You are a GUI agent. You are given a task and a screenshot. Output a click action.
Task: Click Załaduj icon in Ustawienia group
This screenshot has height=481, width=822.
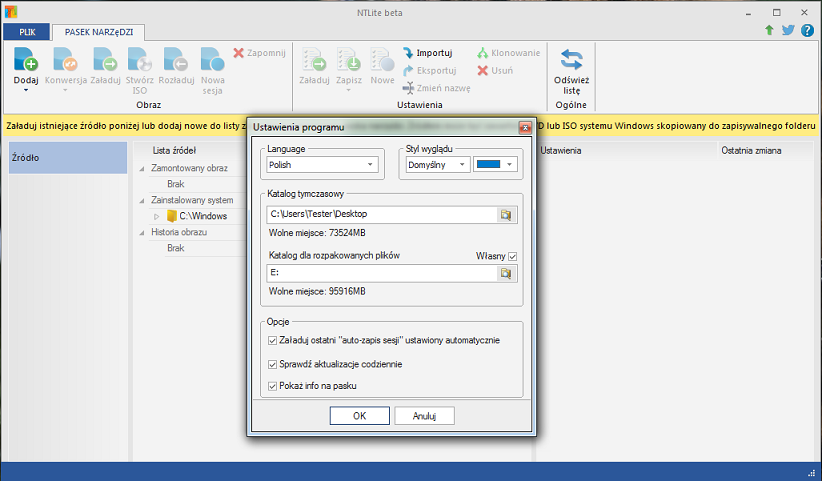click(314, 59)
